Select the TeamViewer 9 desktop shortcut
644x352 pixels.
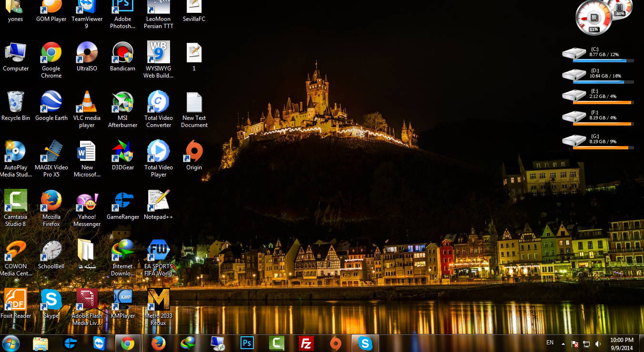point(87,14)
